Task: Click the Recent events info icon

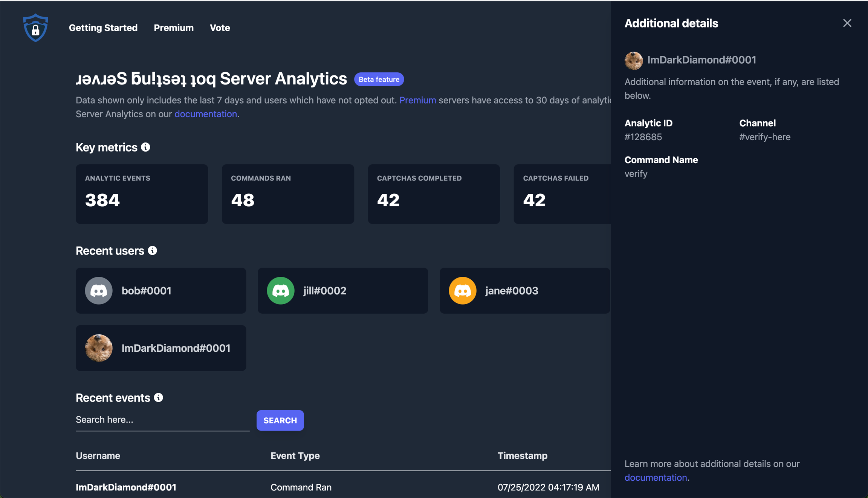Action: [x=159, y=397]
